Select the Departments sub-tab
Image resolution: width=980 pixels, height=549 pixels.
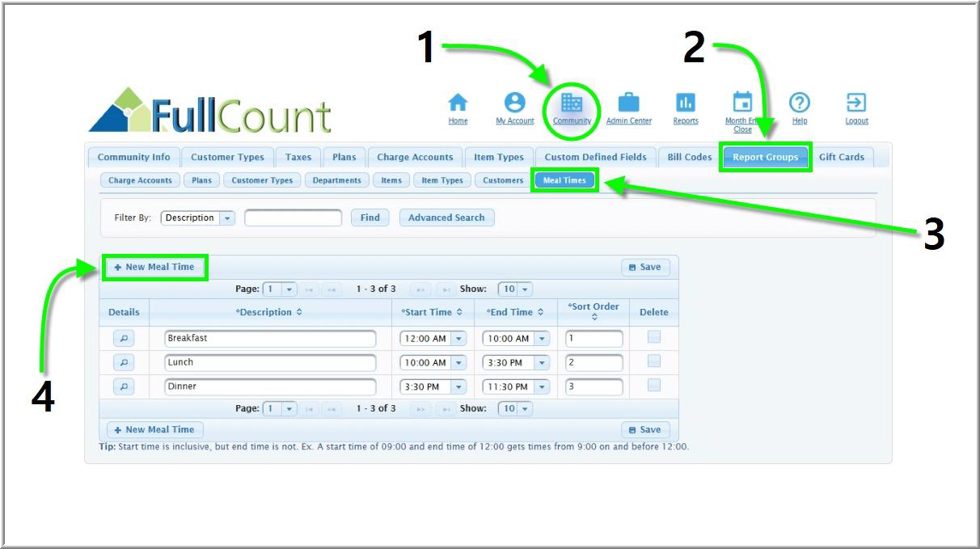(336, 180)
